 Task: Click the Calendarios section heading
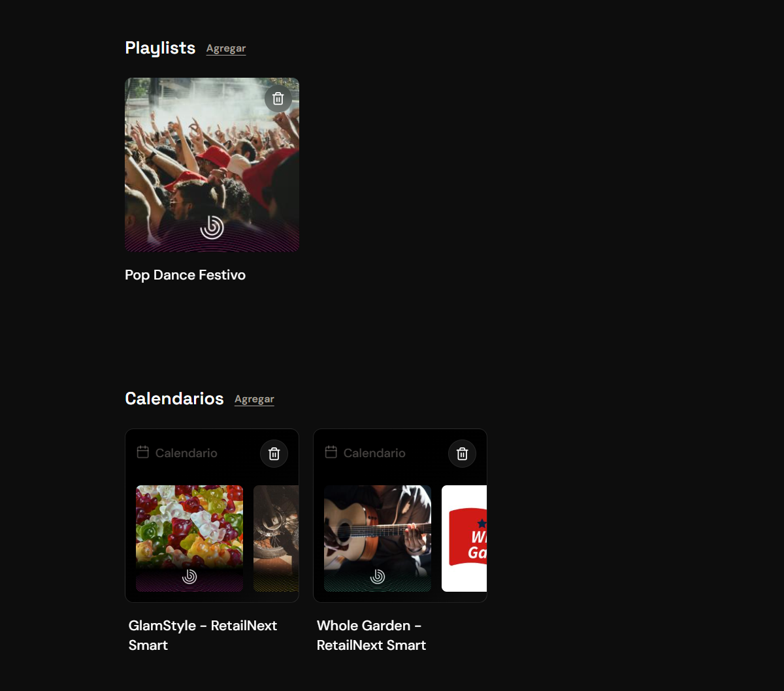(174, 398)
